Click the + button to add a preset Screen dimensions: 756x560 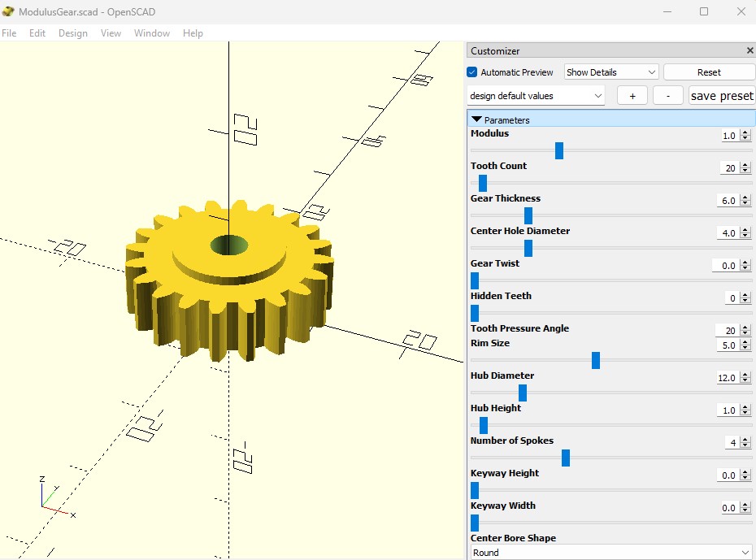(x=632, y=95)
